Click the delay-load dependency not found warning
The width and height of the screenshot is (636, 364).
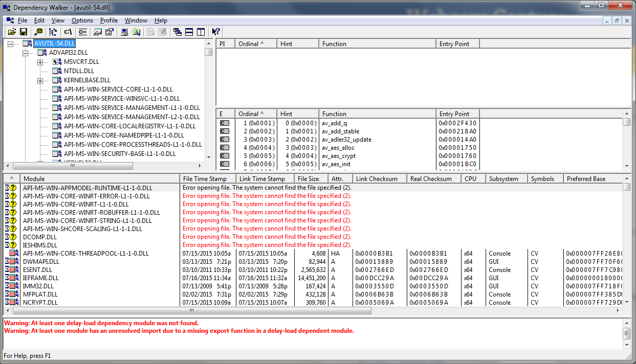tap(101, 323)
